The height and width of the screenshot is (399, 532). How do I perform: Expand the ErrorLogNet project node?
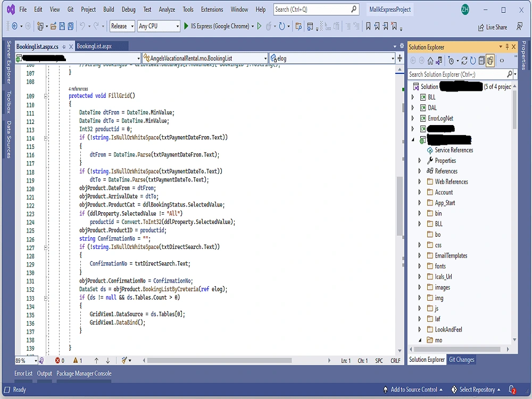pyautogui.click(x=413, y=119)
